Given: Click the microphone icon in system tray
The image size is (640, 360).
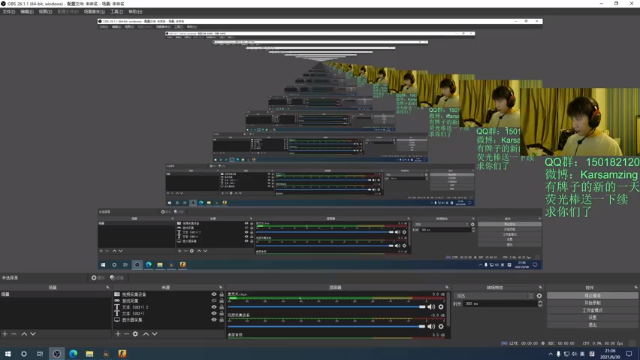Looking at the screenshot, I should (x=558, y=354).
